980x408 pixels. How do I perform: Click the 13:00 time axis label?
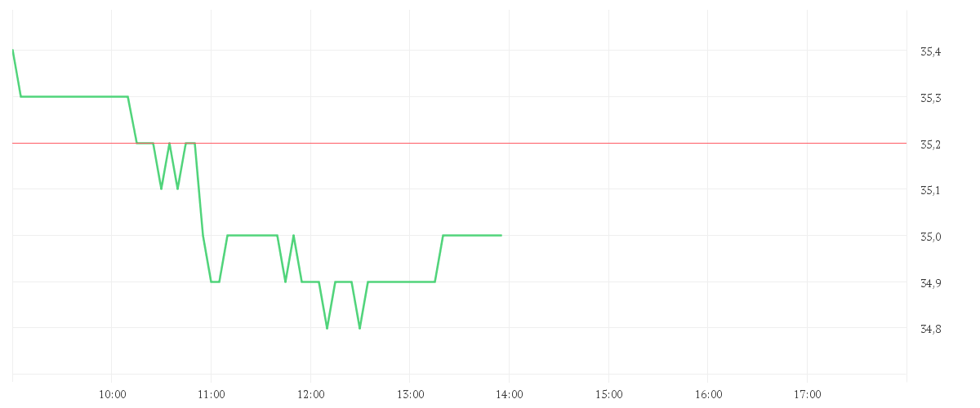coord(410,395)
